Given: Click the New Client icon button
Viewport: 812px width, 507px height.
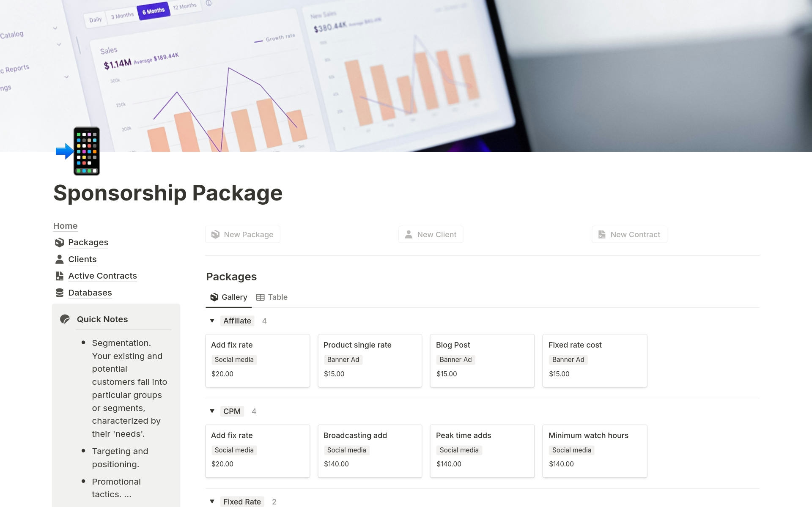Looking at the screenshot, I should tap(409, 234).
